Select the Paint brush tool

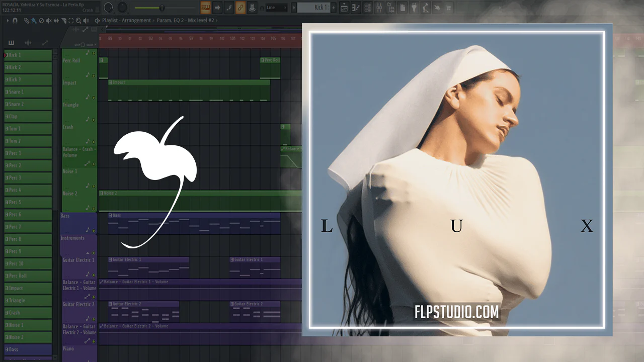(34, 21)
